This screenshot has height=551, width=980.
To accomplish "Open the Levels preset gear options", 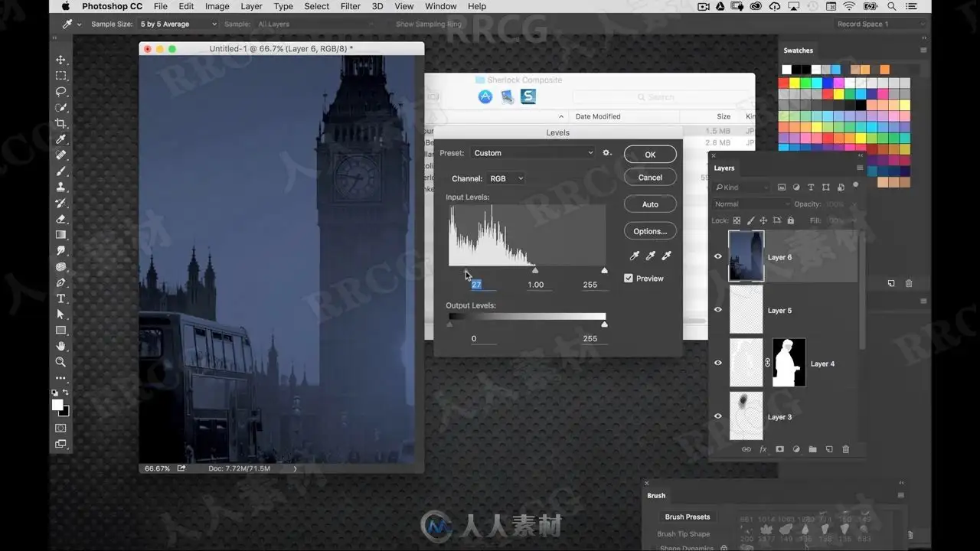I will 607,153.
